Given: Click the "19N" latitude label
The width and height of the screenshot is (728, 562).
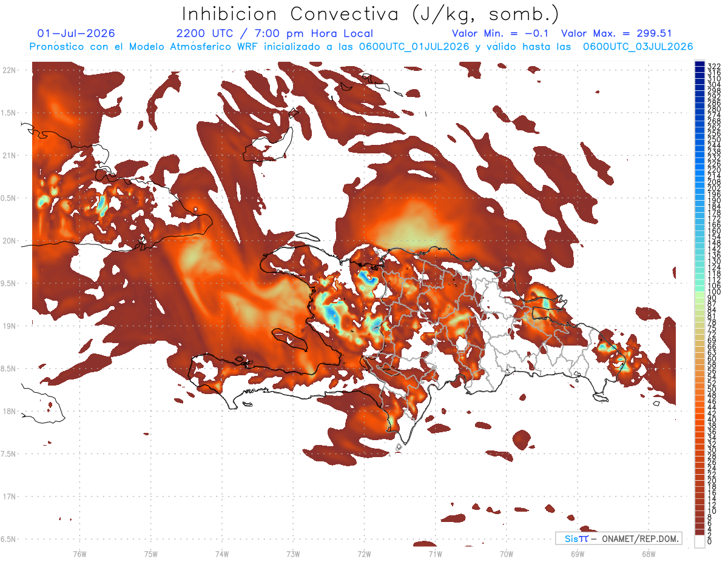Looking at the screenshot, I should coord(9,326).
